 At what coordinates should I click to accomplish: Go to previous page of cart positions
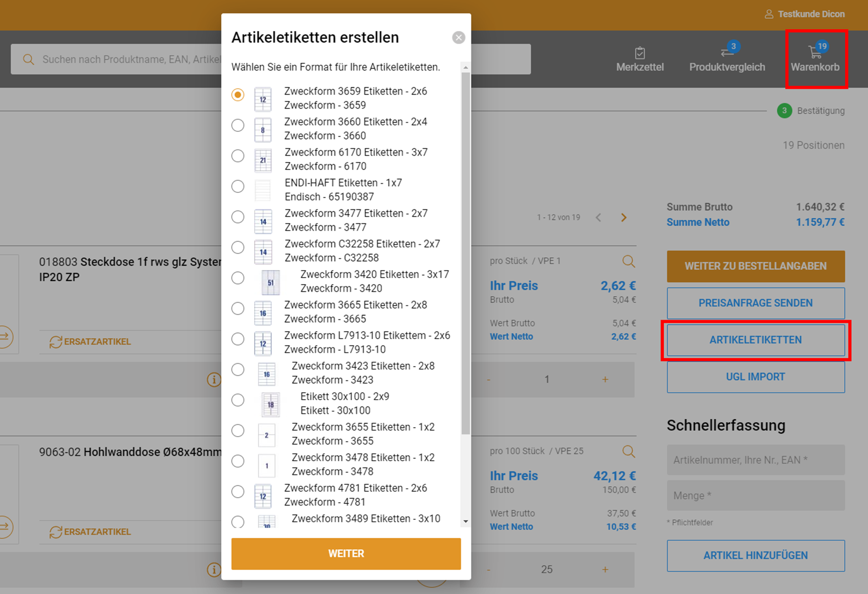(598, 217)
